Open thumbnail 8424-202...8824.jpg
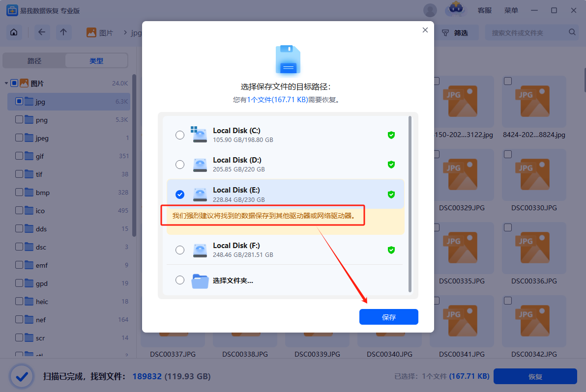The width and height of the screenshot is (586, 392). click(534, 102)
